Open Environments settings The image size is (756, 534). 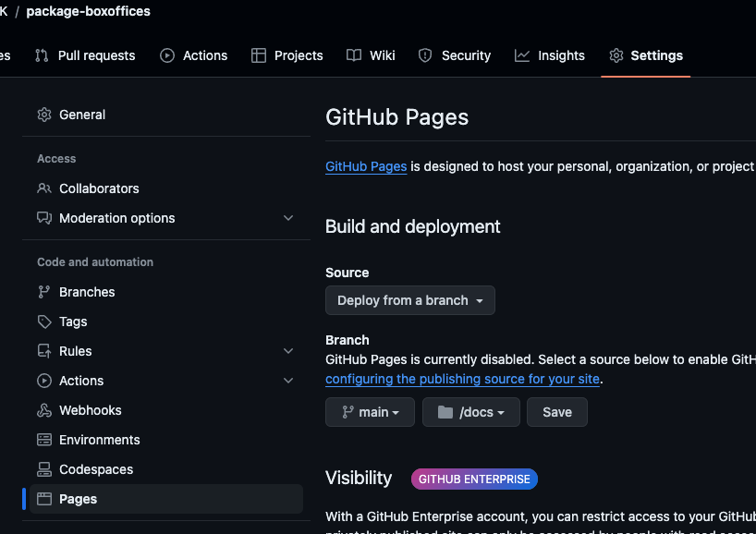click(x=166, y=440)
